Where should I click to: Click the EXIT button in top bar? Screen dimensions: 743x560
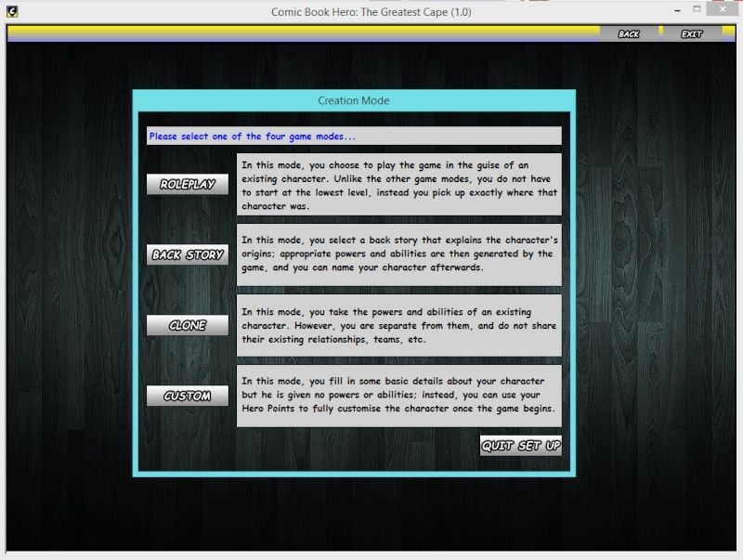[x=692, y=33]
